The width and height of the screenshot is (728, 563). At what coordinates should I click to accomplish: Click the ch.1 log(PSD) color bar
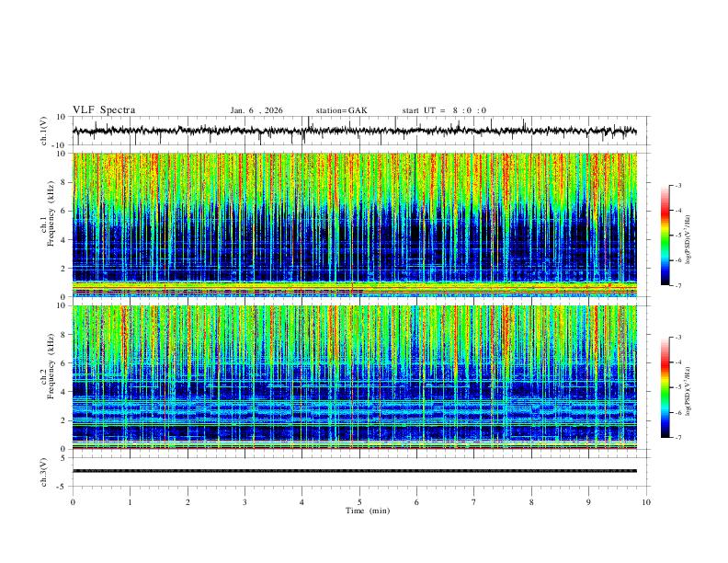(x=665, y=236)
